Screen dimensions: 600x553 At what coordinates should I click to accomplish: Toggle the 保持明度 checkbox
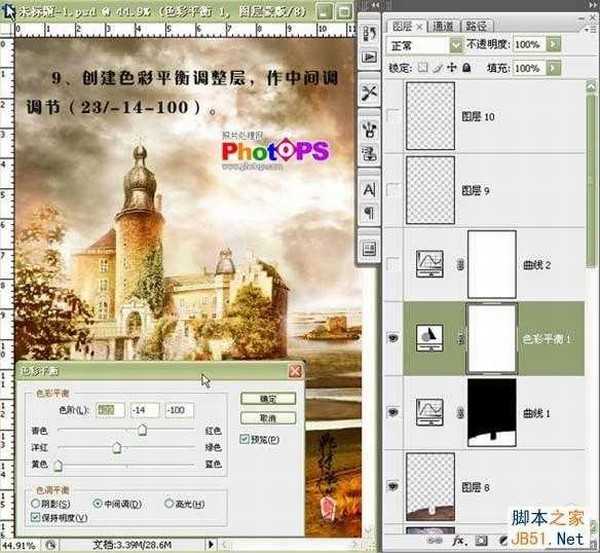coord(38,517)
